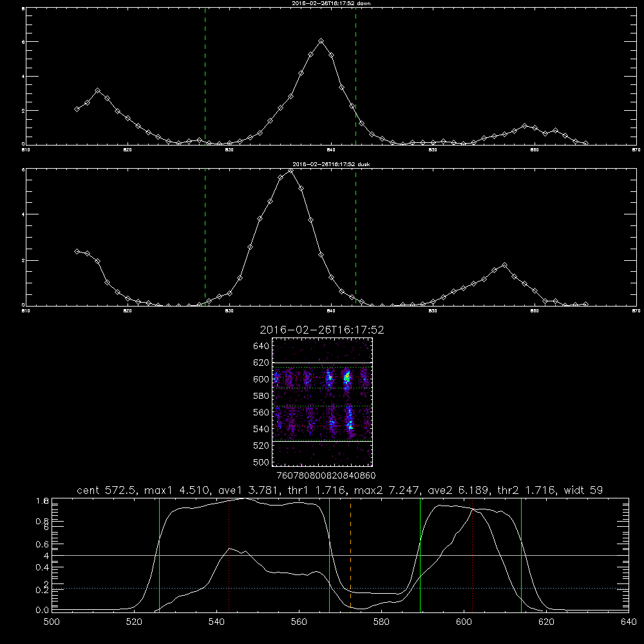This screenshot has width=644, height=644.
Task: Select the green vertical line near 526
Action: coord(159,554)
